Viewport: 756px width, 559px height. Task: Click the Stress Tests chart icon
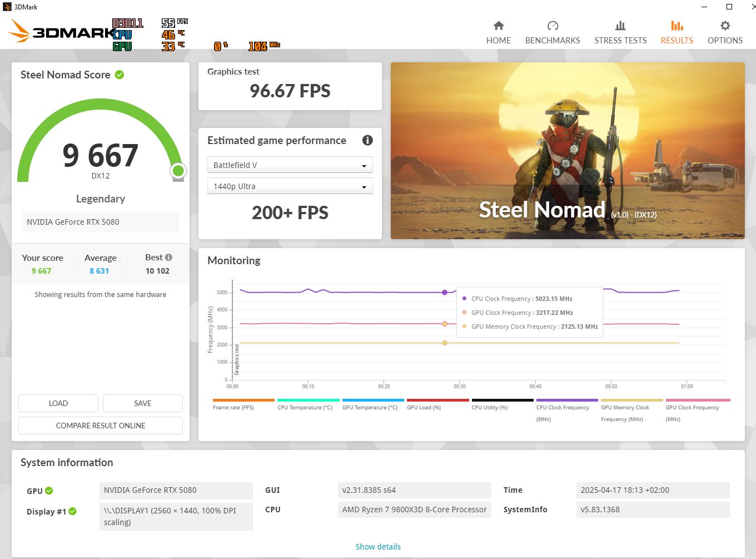[620, 26]
